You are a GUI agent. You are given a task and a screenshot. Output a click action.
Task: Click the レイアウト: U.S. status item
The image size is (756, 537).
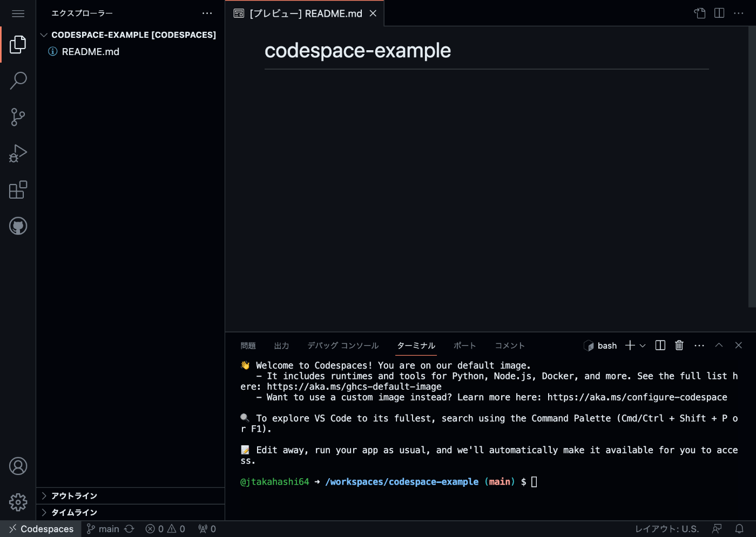tap(667, 529)
